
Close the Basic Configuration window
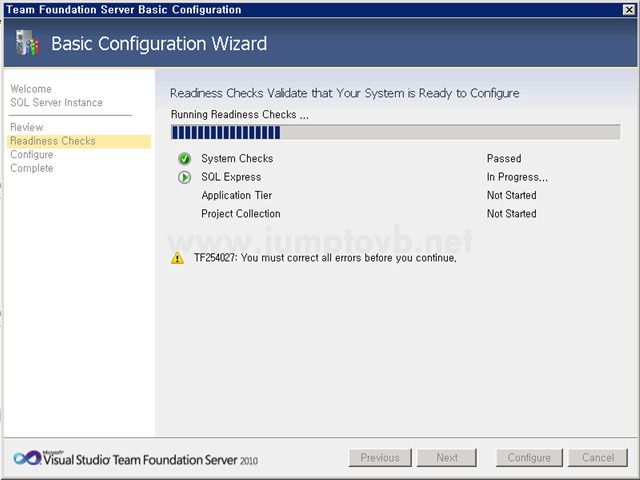click(629, 10)
